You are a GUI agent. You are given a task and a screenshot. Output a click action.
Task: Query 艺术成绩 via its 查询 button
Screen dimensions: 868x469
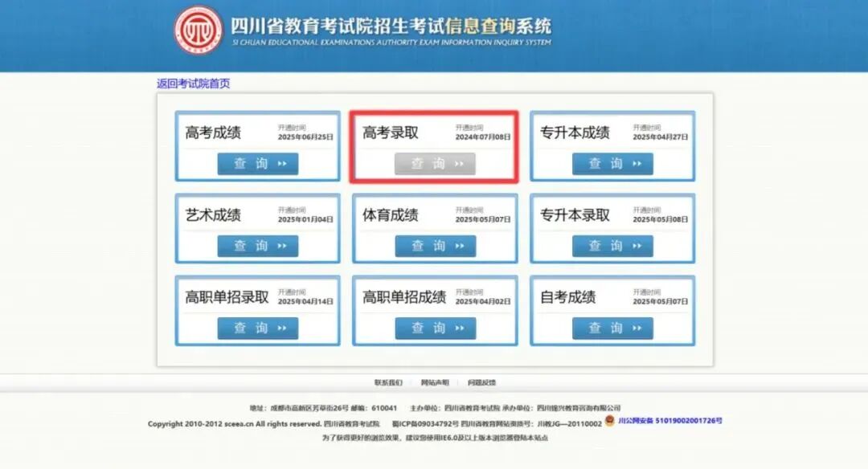click(x=257, y=246)
